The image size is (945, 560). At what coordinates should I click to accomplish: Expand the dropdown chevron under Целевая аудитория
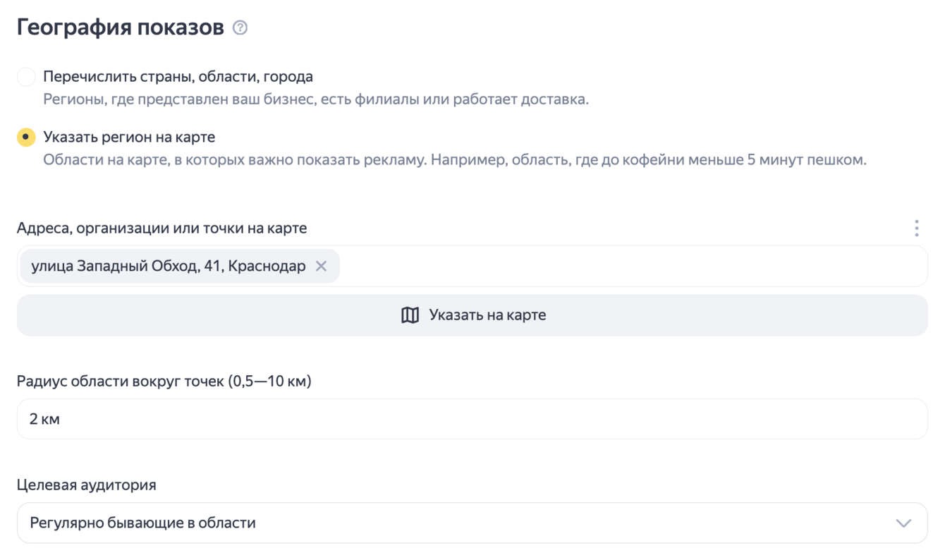coord(903,523)
